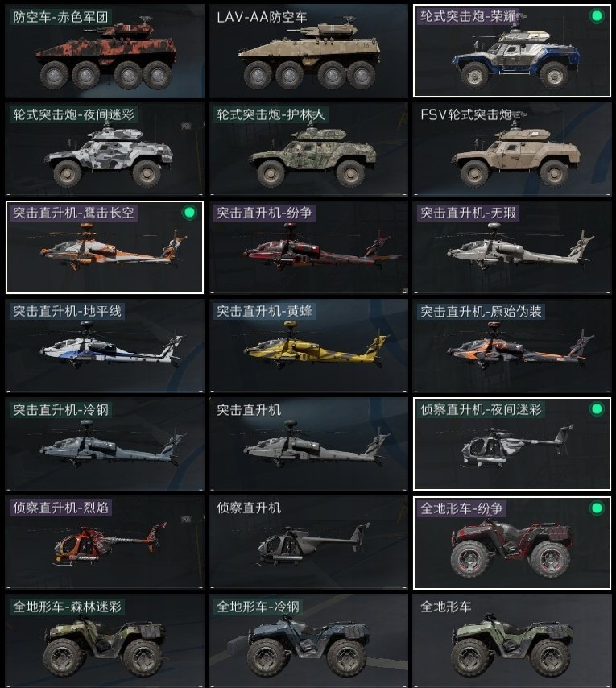Select the 防空车-赤色军团 vehicle skin

105,51
